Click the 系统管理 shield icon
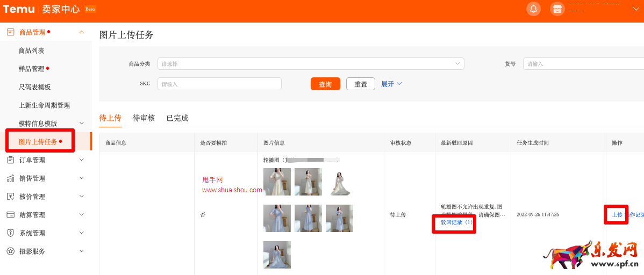The image size is (644, 275). pos(10,233)
